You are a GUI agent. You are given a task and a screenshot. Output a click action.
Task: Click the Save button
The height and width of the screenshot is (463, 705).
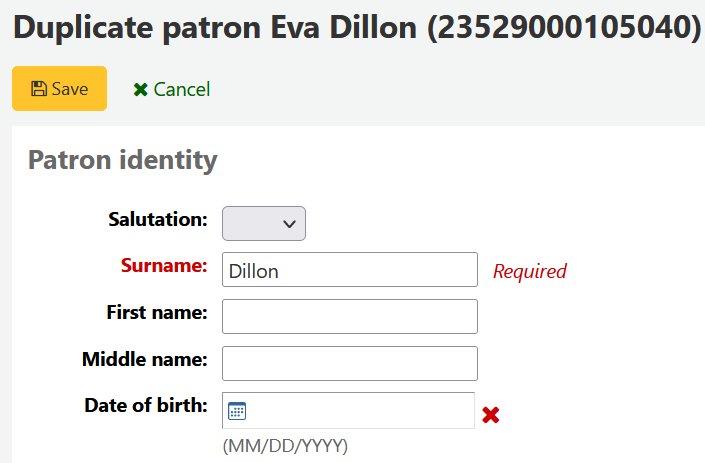[x=59, y=89]
